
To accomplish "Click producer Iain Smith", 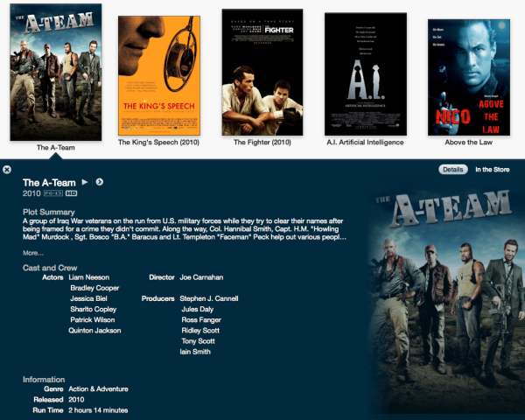I will [x=195, y=352].
